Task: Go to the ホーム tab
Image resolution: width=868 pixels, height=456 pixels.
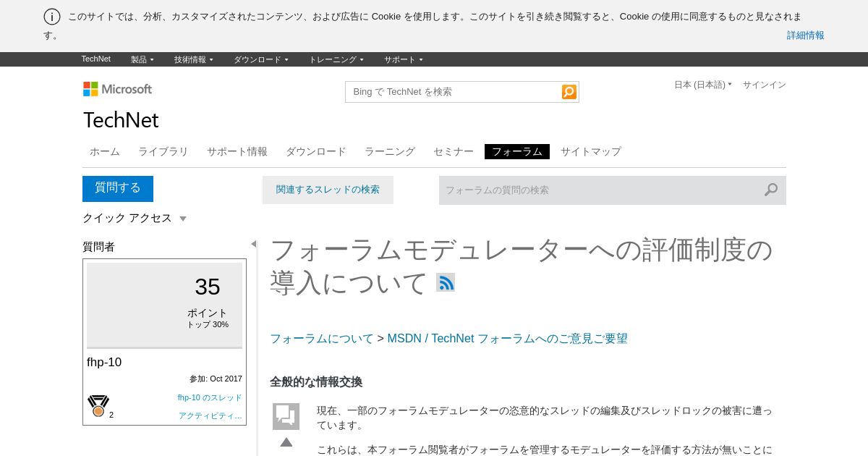Action: [x=105, y=151]
